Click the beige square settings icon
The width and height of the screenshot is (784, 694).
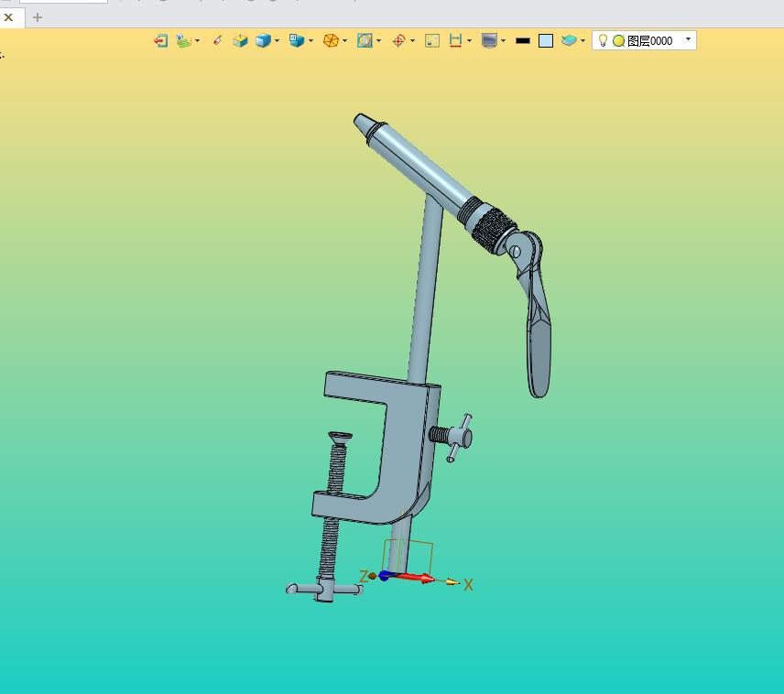(x=432, y=40)
